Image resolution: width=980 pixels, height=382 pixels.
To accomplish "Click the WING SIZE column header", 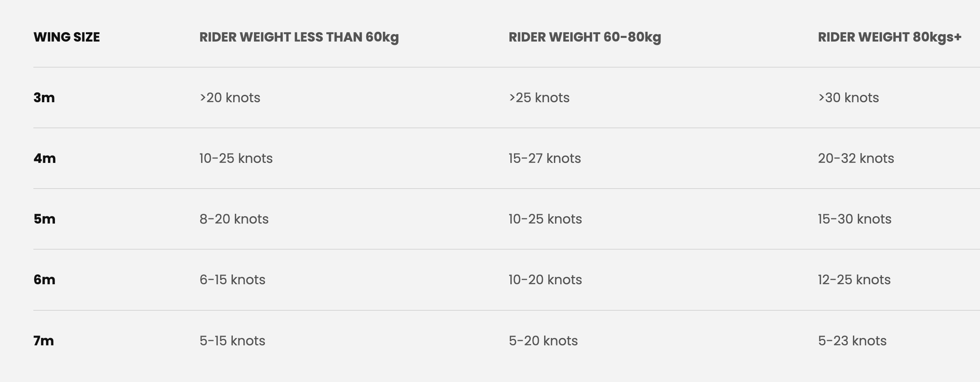I will click(x=66, y=37).
